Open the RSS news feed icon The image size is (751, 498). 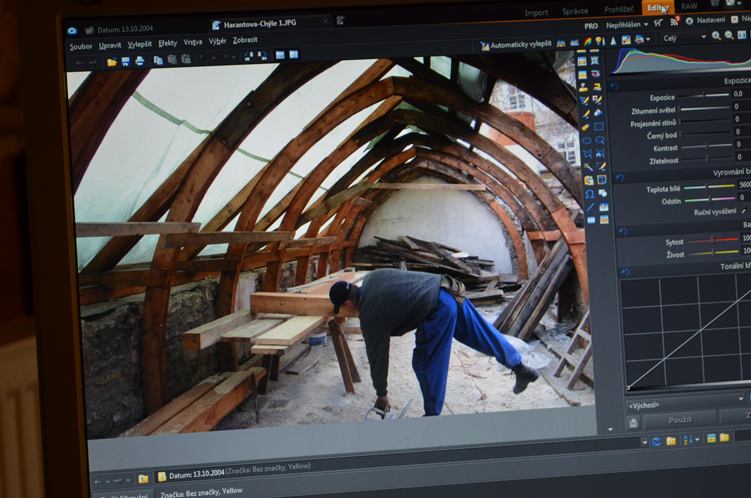tap(674, 22)
